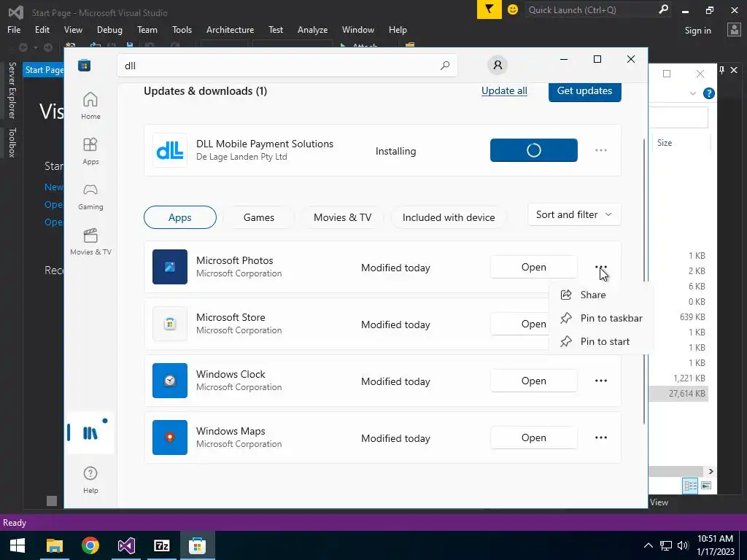747x560 pixels.
Task: Click the Get updates button
Action: pos(584,91)
